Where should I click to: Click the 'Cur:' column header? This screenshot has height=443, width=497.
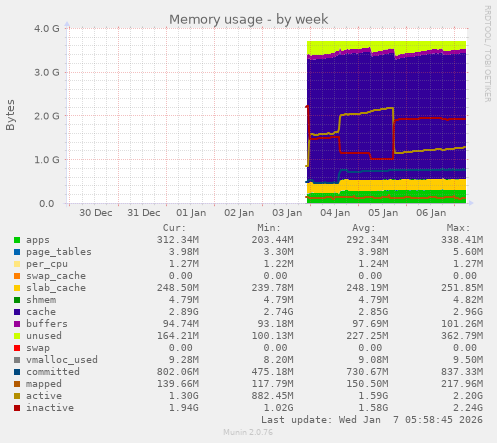coord(174,228)
